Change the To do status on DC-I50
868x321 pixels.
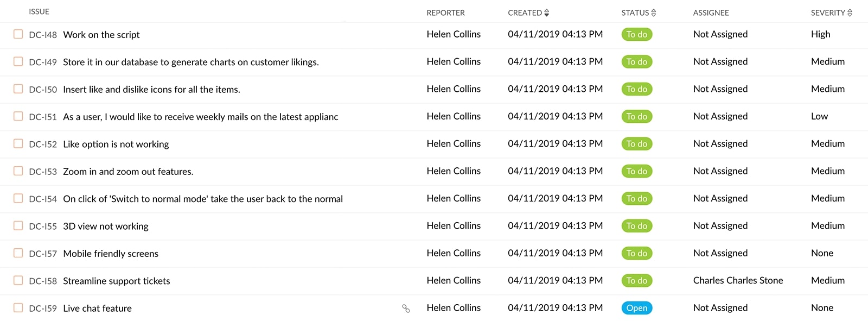click(637, 89)
